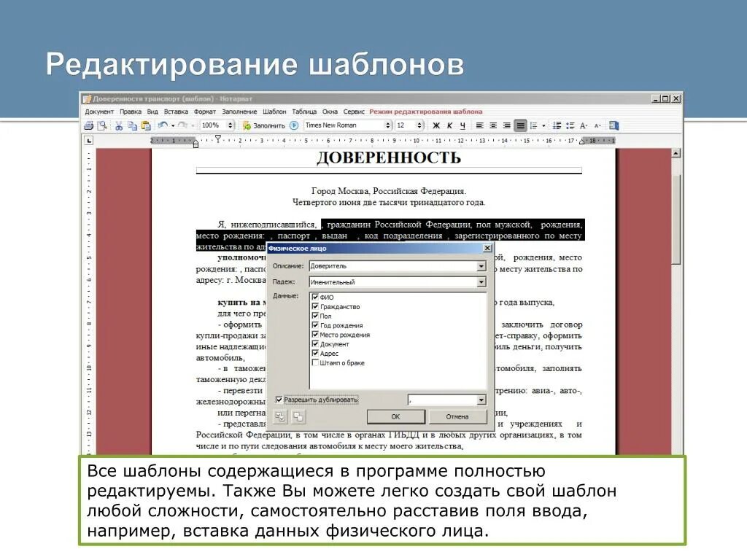Image resolution: width=747 pixels, height=560 pixels.
Task: Click the check-all icon in dialog
Action: tap(280, 417)
